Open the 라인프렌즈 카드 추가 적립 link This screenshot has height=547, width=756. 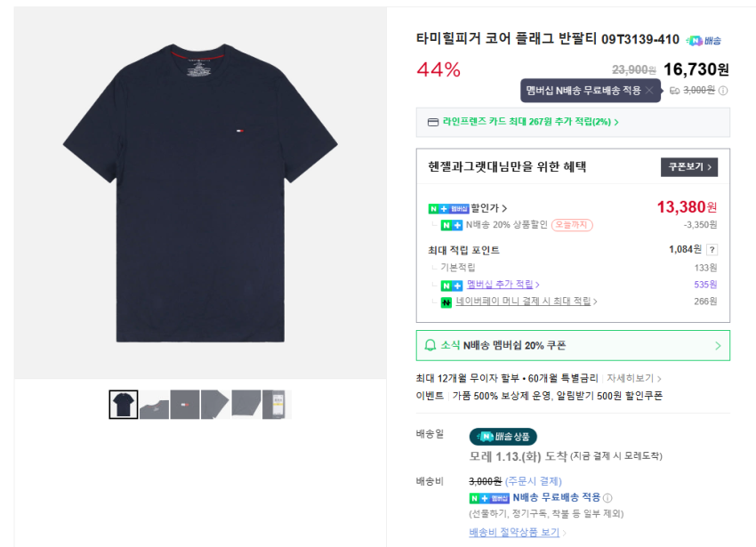530,122
